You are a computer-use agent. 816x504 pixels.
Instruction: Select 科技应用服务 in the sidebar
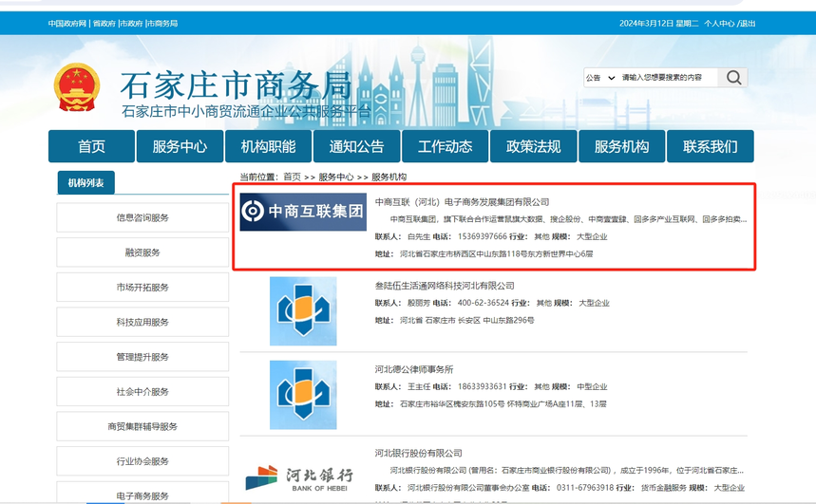[x=142, y=322]
